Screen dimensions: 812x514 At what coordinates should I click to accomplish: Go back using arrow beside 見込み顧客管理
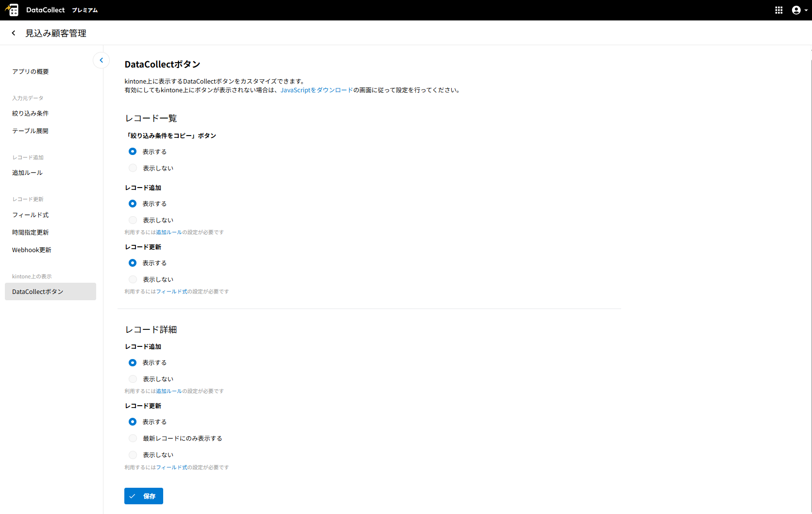point(14,33)
